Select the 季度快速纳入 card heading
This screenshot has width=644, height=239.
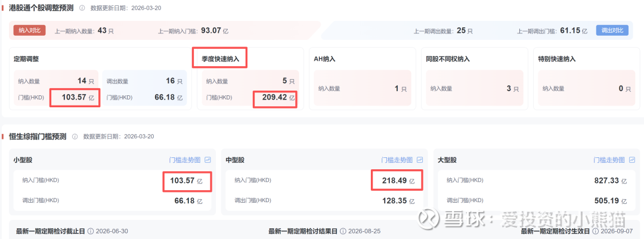(x=219, y=59)
